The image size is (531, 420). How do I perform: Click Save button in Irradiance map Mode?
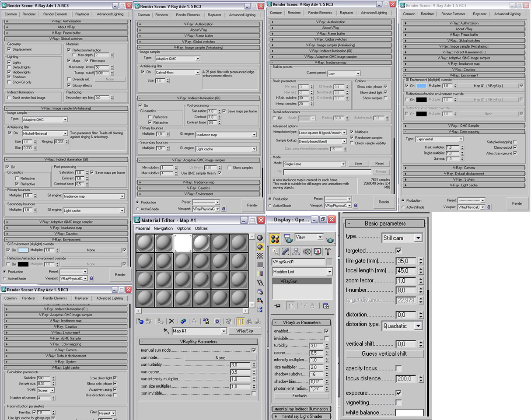coord(358,164)
